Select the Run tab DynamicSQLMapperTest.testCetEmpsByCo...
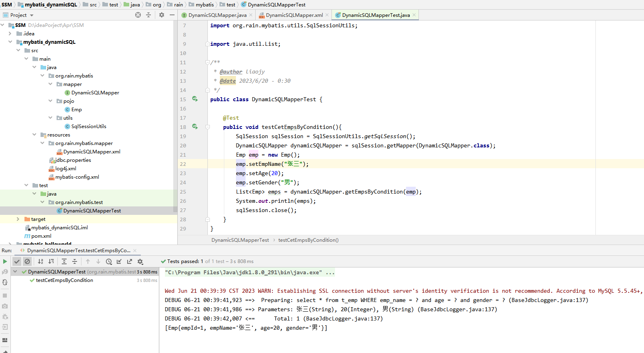Image resolution: width=644 pixels, height=353 pixels. tap(79, 251)
